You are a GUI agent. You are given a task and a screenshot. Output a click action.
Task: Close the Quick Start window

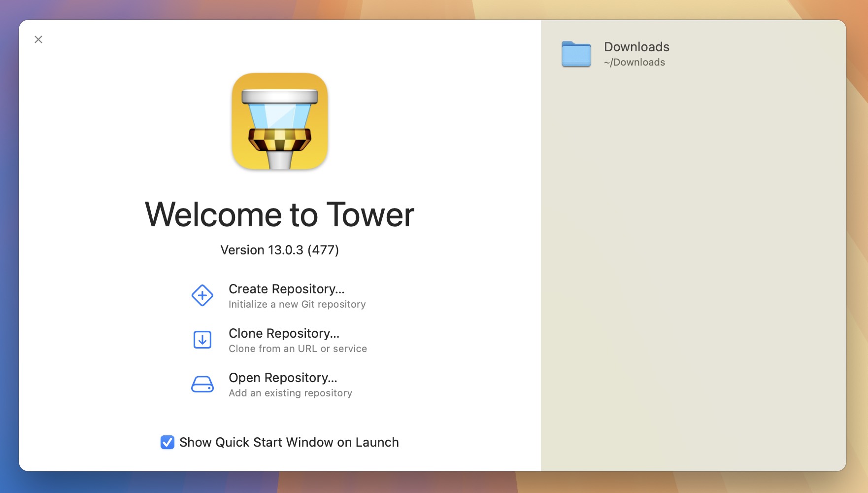[38, 39]
